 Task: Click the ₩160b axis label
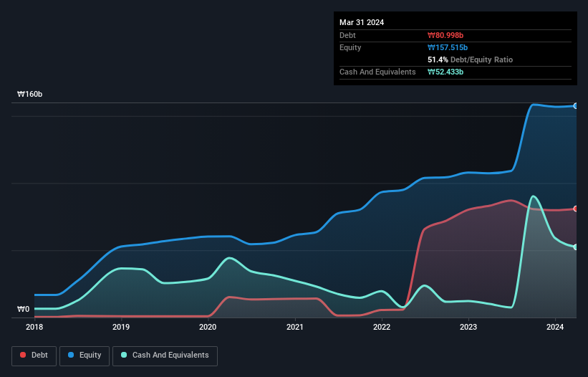(29, 94)
